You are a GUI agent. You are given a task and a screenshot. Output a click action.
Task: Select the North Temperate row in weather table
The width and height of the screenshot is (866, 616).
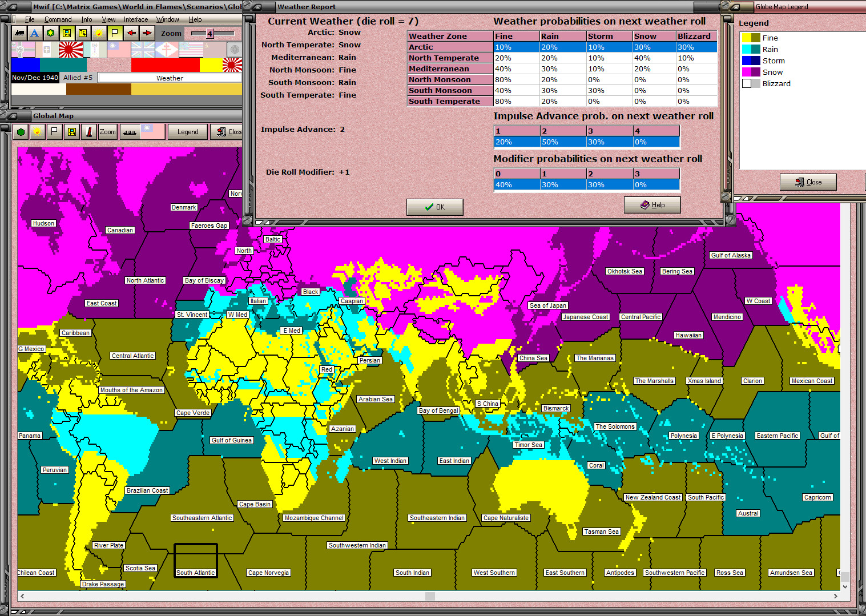[562, 58]
